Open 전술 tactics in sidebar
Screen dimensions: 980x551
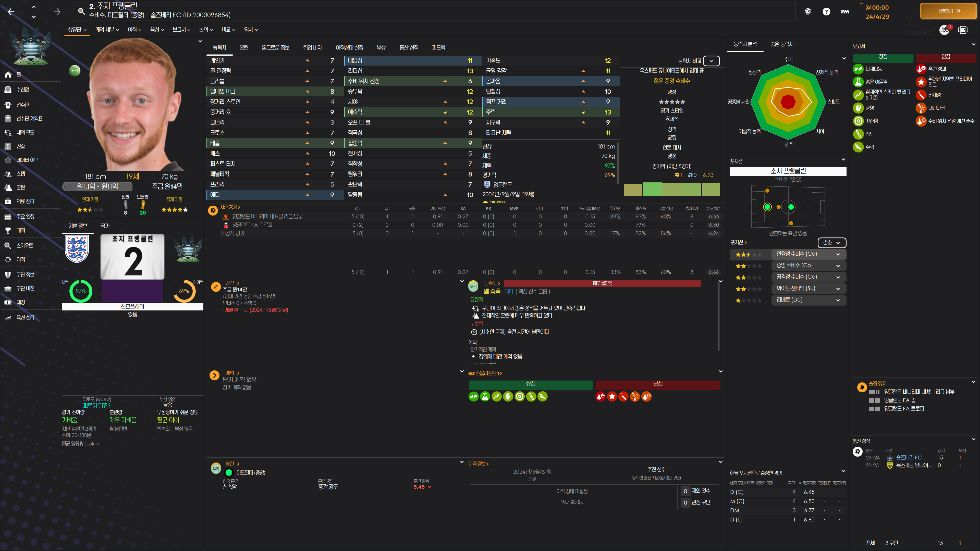tap(20, 146)
